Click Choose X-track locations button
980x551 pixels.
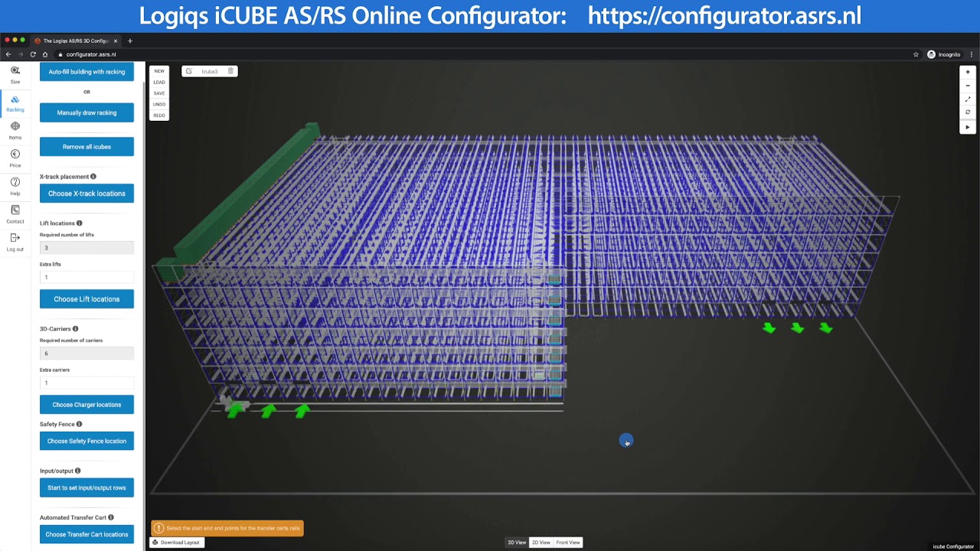[x=87, y=194]
